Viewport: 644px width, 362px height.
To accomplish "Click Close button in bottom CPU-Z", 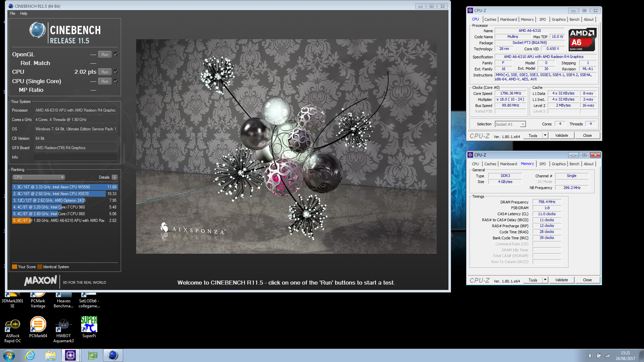I will click(x=587, y=280).
